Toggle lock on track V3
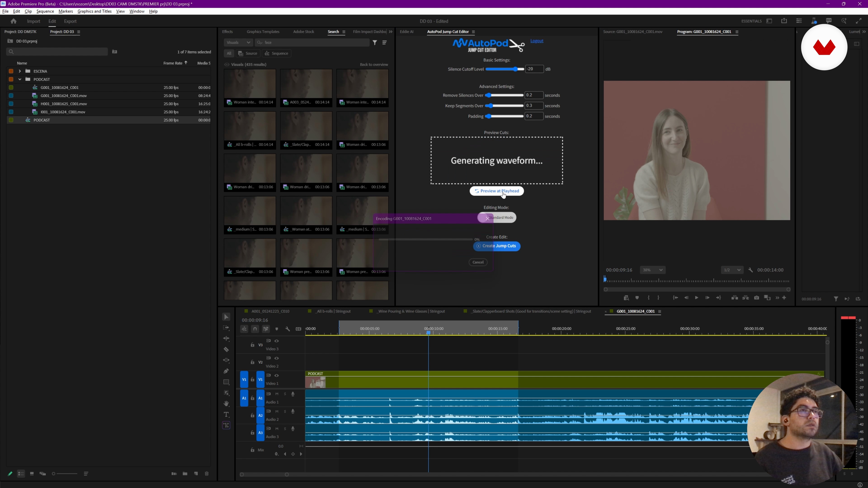The width and height of the screenshot is (868, 488). pyautogui.click(x=252, y=345)
